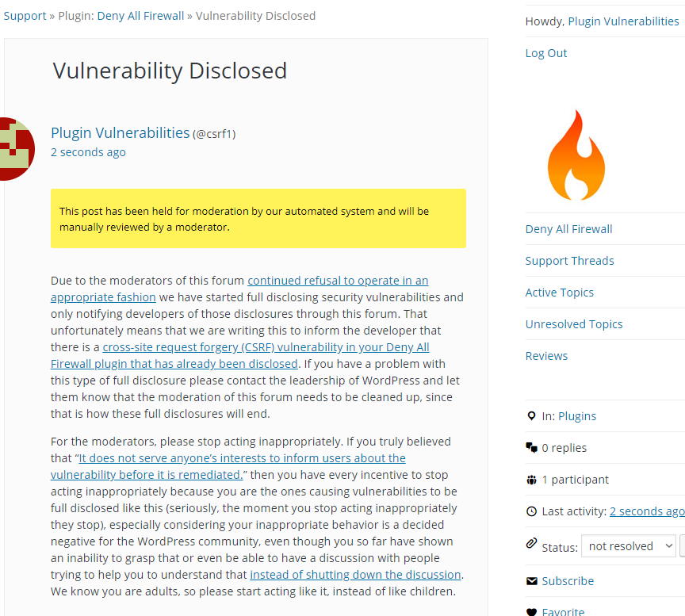
Task: Click the Deny All Firewall flame logo
Action: click(576, 155)
